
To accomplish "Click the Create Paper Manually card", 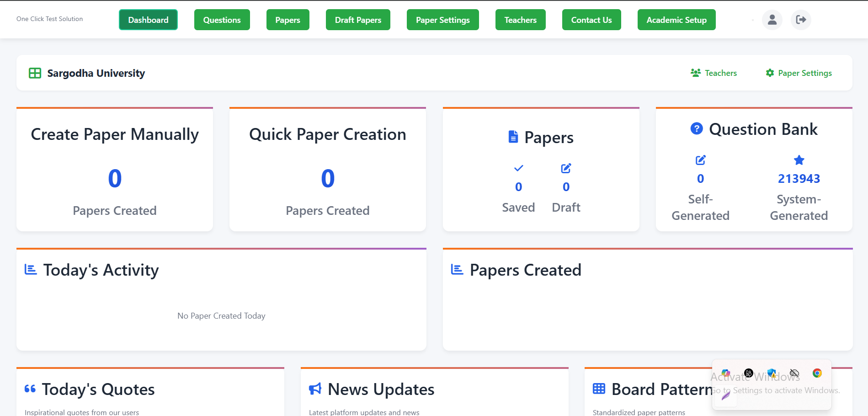I will click(115, 170).
